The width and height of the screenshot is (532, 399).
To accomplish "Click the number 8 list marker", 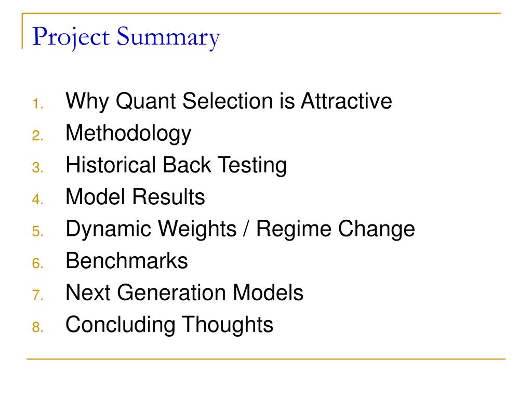I will click(x=37, y=327).
